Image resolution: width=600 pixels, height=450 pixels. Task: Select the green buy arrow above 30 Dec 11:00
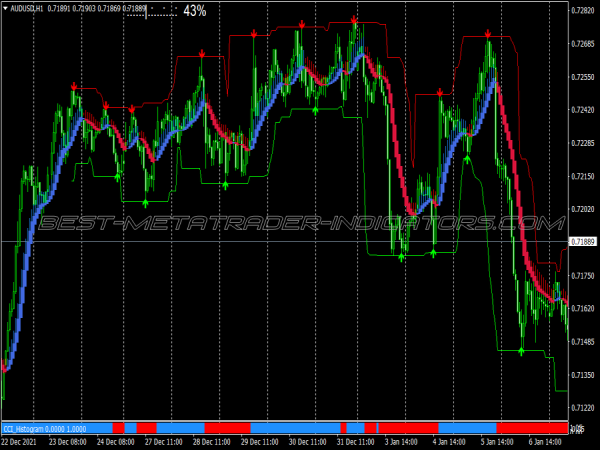pyautogui.click(x=315, y=110)
